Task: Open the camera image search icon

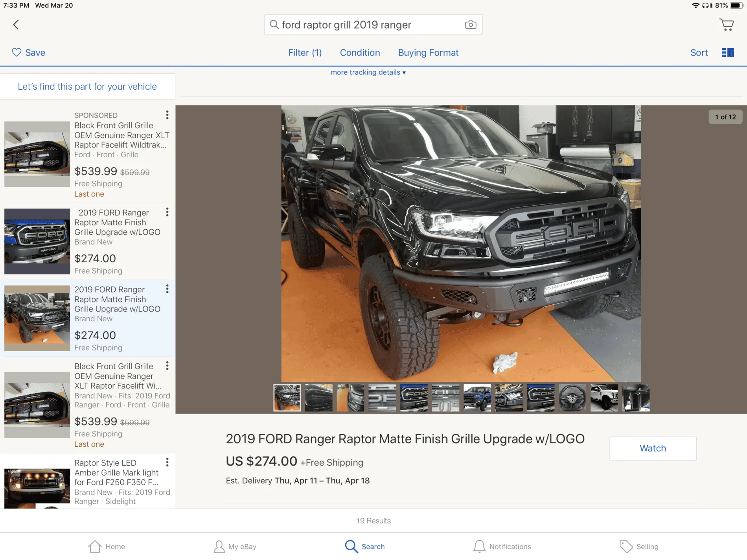Action: (471, 25)
